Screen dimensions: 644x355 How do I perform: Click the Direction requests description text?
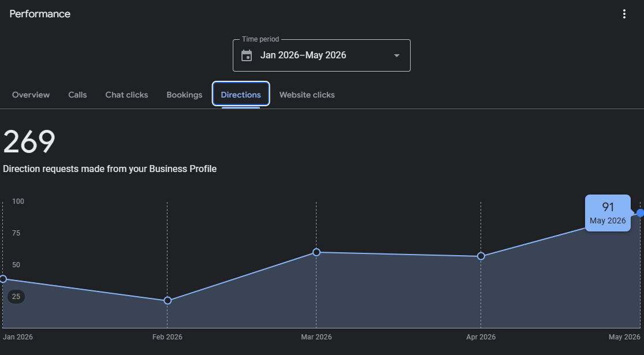[110, 169]
